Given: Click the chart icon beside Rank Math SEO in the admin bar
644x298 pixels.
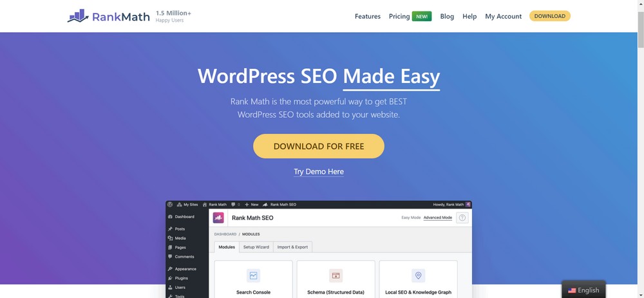Looking at the screenshot, I should pos(265,205).
